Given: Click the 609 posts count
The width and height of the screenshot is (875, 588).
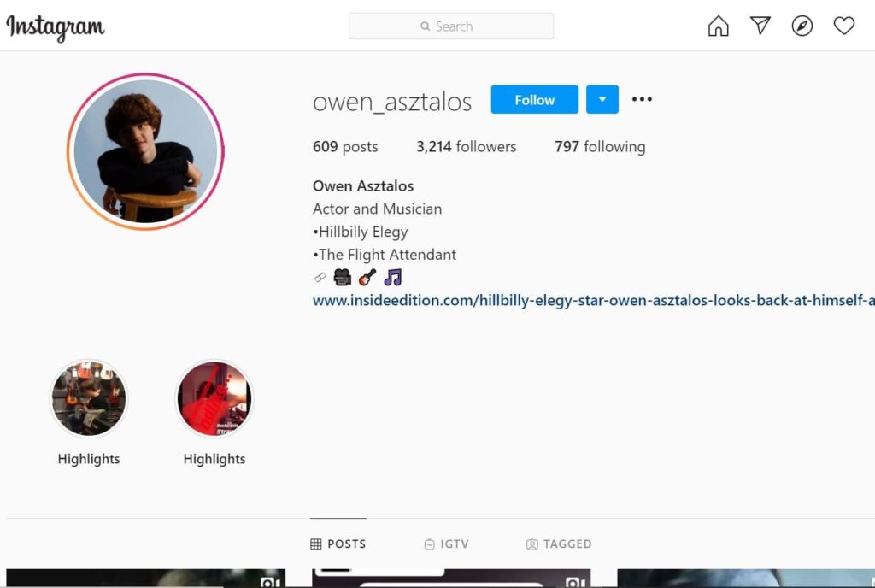Looking at the screenshot, I should (345, 147).
